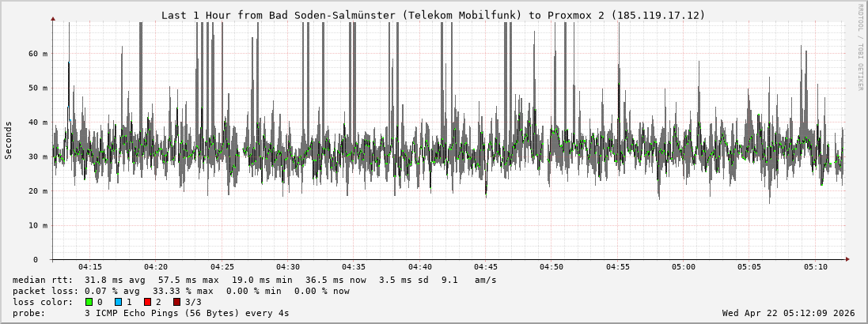
Task: Click the green loss color swatch for 0
Action: tap(89, 302)
